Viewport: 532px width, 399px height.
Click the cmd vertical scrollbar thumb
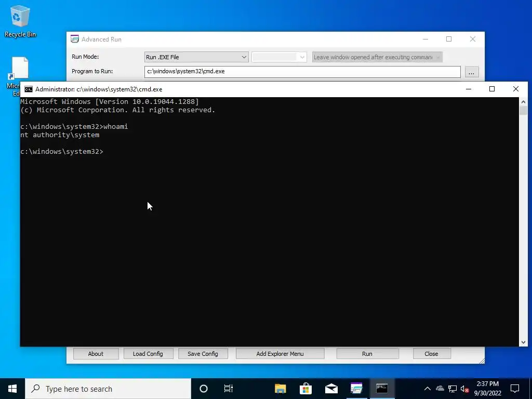(523, 111)
